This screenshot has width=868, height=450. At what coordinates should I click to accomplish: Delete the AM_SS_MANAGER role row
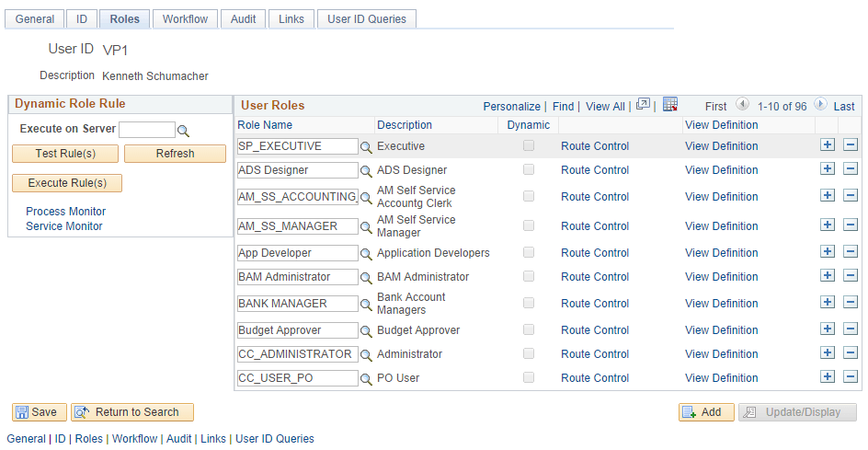click(x=851, y=225)
